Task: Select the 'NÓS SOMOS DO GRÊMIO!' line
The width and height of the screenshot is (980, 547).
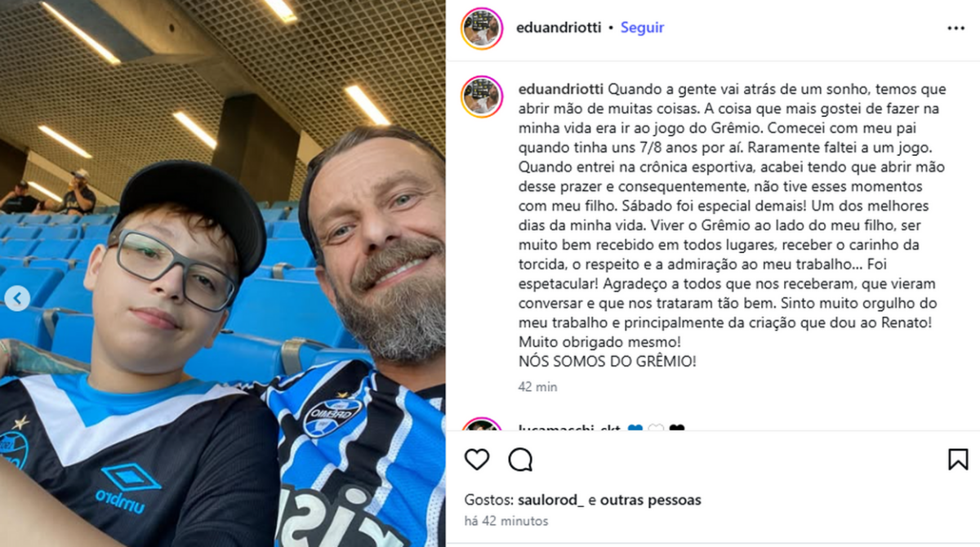Action: (x=608, y=360)
